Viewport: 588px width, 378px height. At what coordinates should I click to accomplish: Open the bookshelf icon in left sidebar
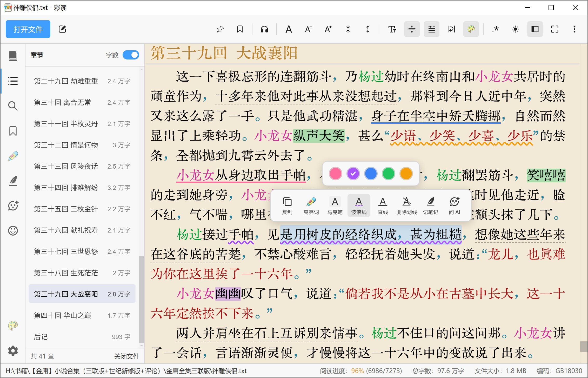tap(13, 56)
